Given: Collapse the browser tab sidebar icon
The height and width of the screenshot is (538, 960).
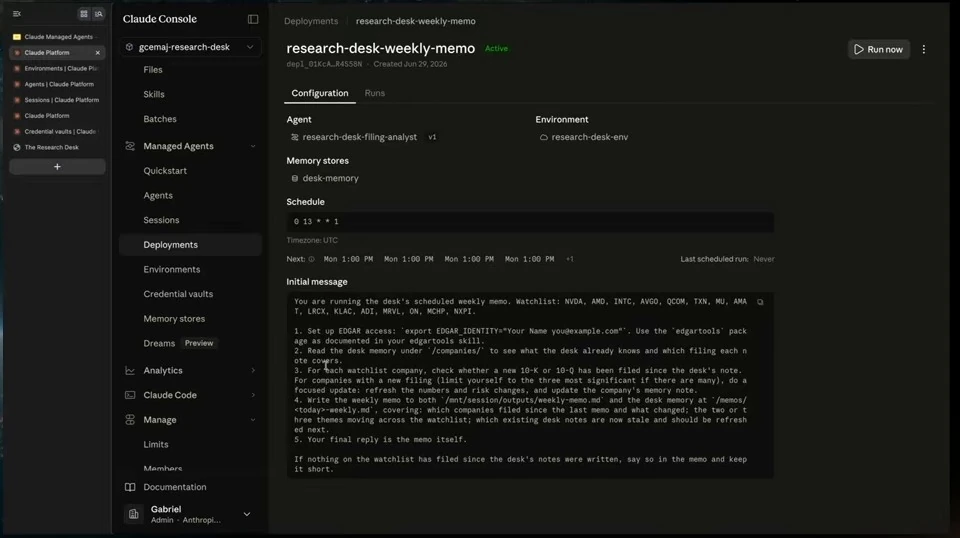Looking at the screenshot, I should [17, 13].
